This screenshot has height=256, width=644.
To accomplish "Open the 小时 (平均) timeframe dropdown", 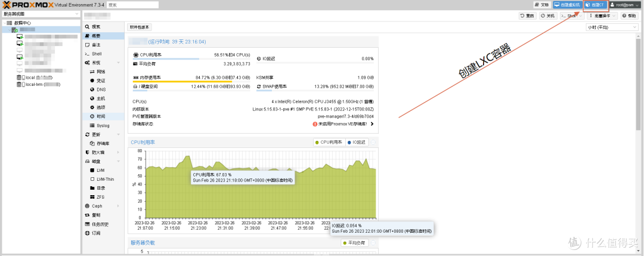I will pos(612,27).
